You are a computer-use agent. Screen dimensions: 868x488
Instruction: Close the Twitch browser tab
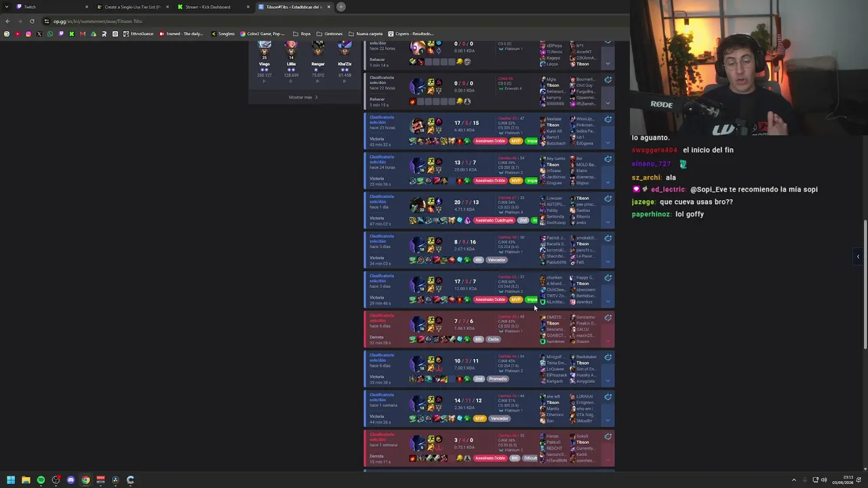click(87, 7)
